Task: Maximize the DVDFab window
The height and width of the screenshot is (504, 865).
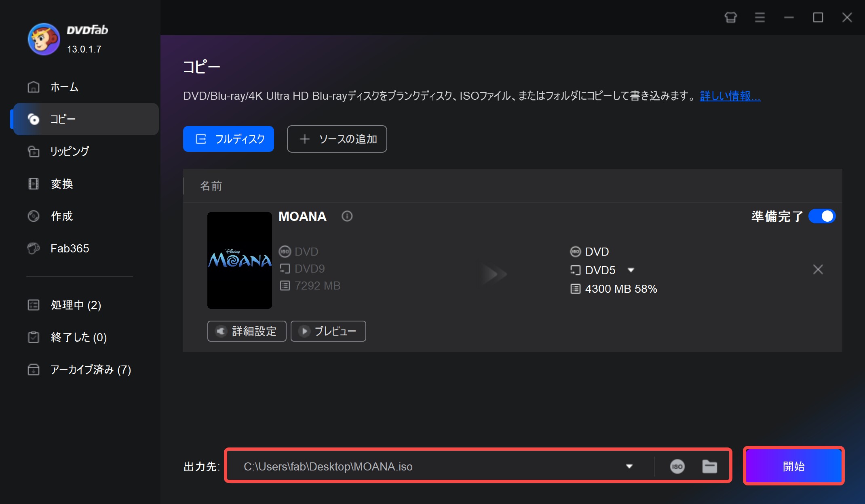Action: pyautogui.click(x=818, y=17)
